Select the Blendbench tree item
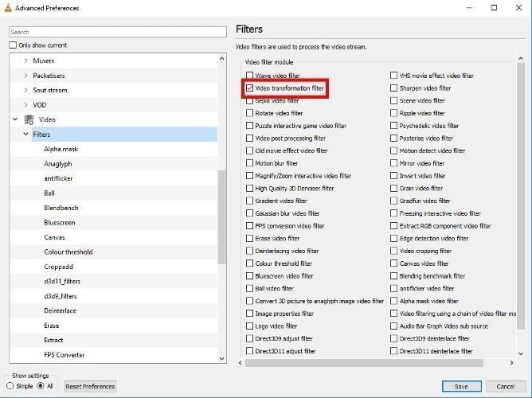 [61, 208]
